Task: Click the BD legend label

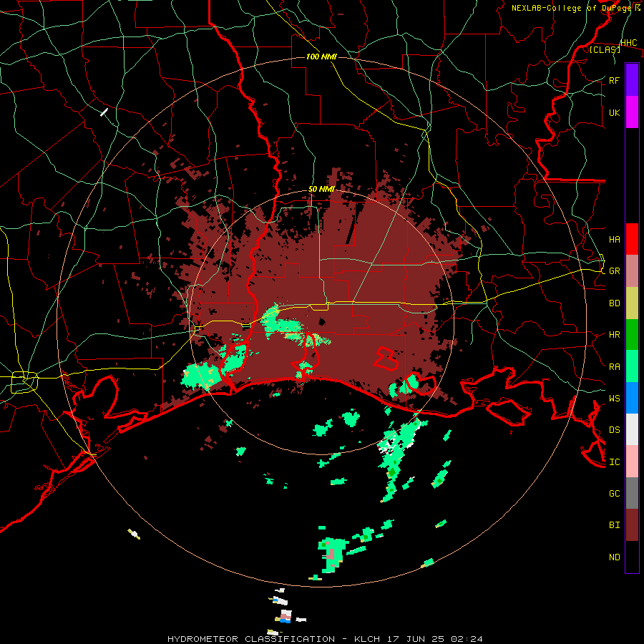Action: [x=614, y=303]
